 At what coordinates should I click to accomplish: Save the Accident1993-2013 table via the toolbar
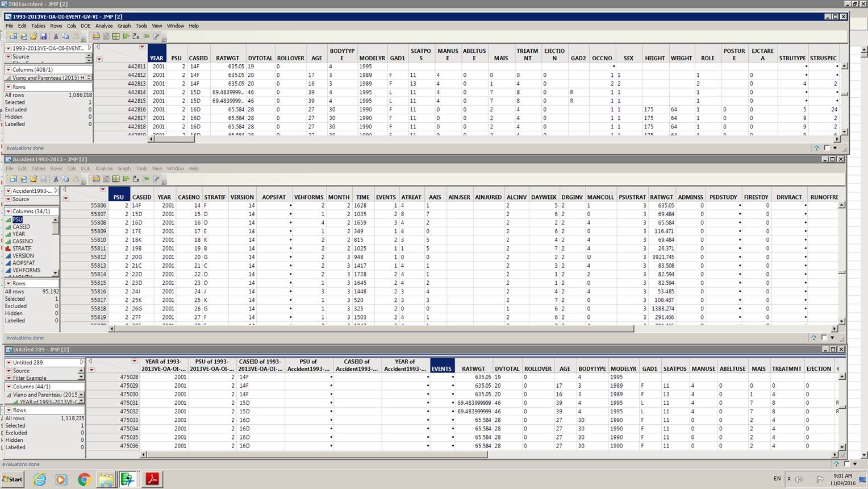point(44,178)
